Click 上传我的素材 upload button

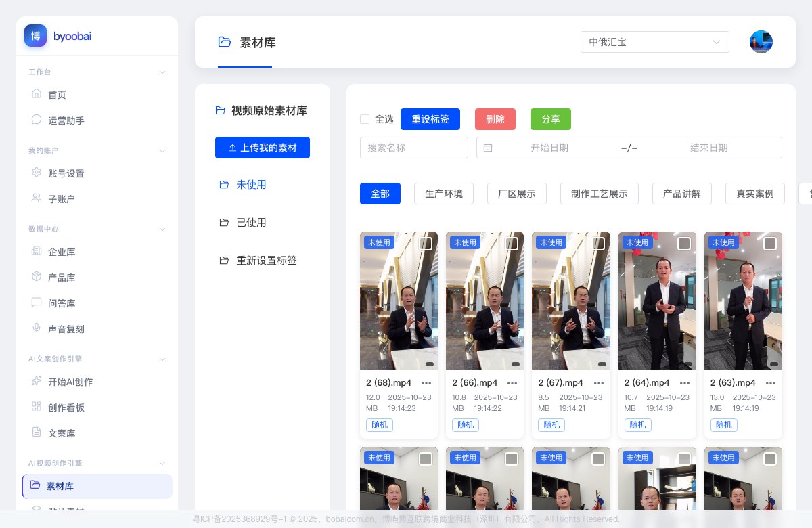pos(263,148)
